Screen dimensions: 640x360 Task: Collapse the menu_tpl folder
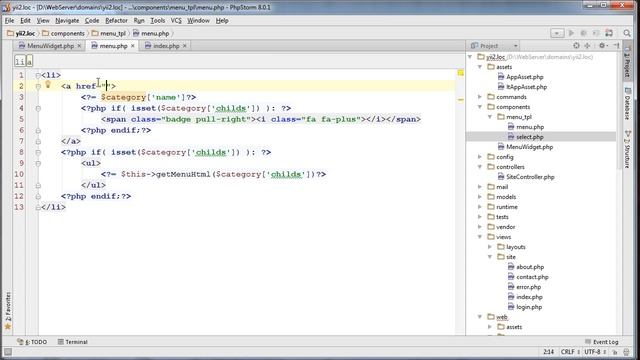point(490,117)
